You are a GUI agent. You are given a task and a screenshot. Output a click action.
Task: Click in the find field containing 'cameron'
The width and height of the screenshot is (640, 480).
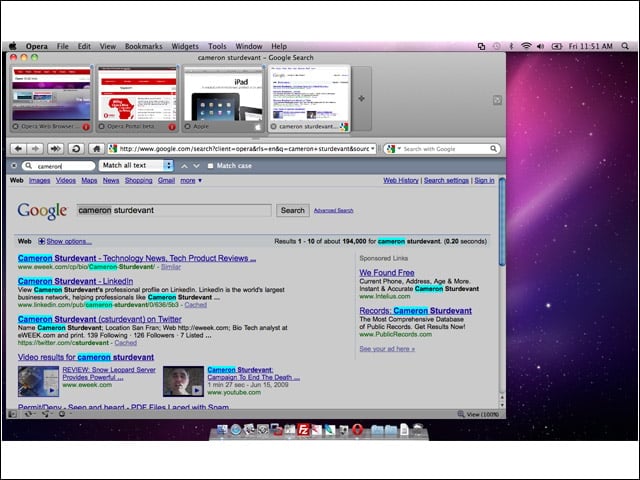[58, 166]
